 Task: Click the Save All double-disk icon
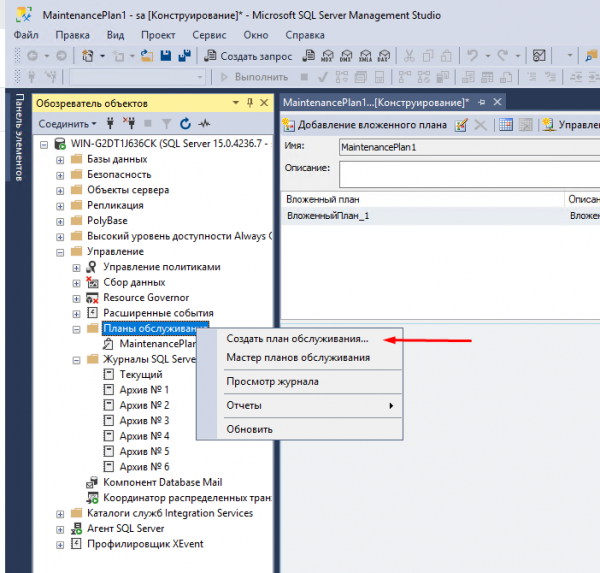[184, 55]
